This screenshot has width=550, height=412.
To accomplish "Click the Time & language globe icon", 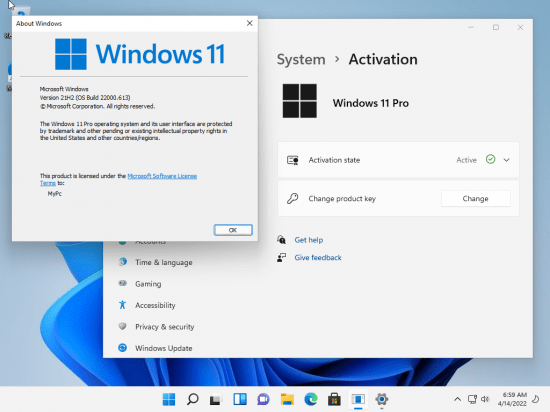I will 122,262.
